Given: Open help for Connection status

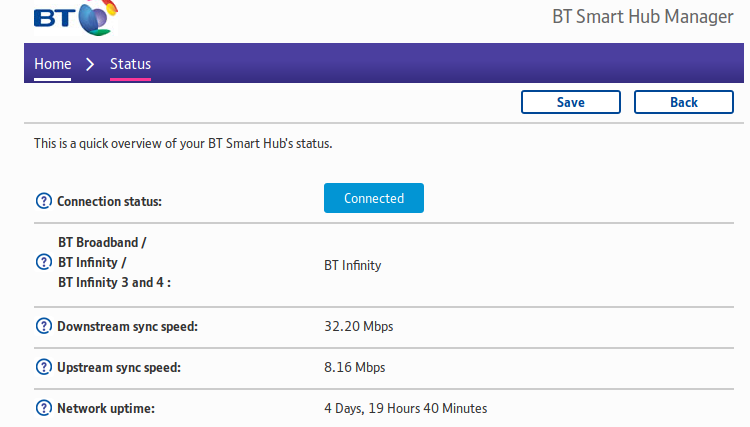Looking at the screenshot, I should [43, 201].
